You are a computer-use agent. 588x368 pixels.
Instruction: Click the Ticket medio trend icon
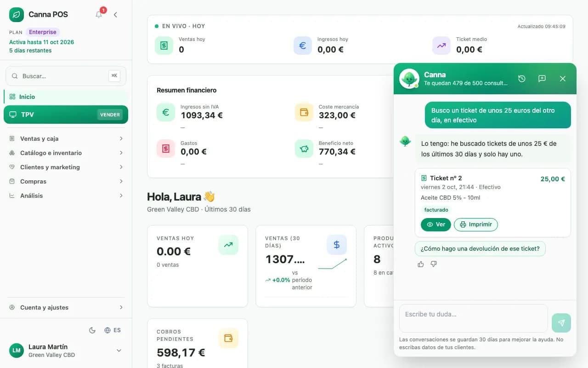coord(441,46)
